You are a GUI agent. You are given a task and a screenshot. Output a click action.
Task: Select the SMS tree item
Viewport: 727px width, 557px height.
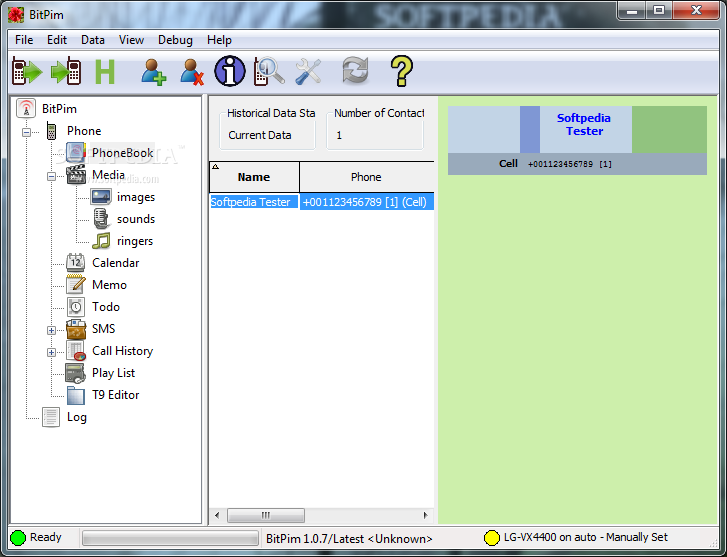click(x=103, y=329)
